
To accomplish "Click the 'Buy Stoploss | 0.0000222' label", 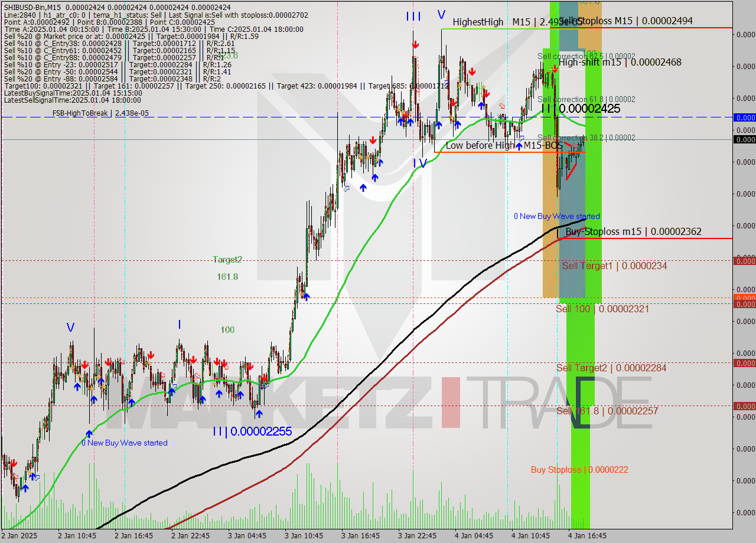I will 579,470.
